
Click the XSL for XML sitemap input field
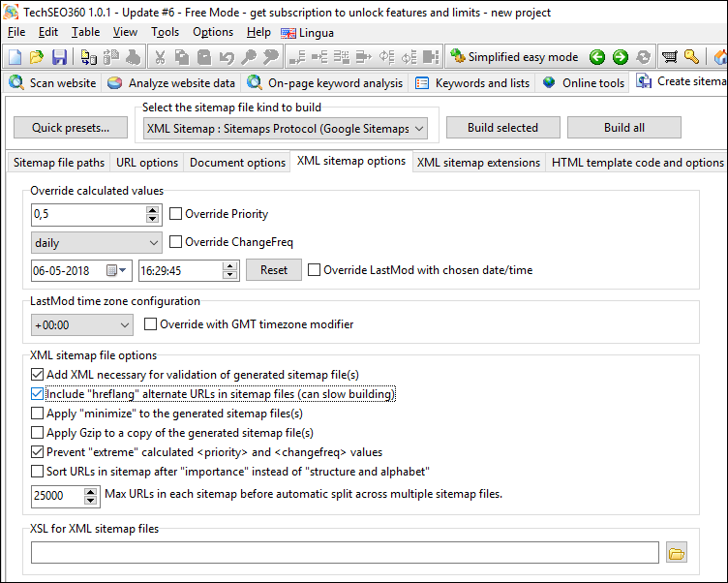coord(344,553)
